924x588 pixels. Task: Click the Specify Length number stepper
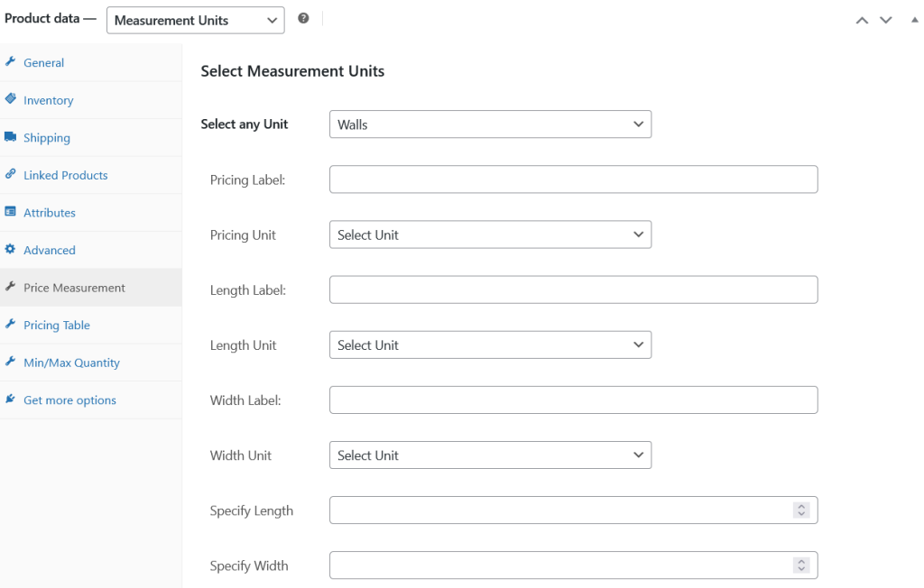(x=800, y=510)
